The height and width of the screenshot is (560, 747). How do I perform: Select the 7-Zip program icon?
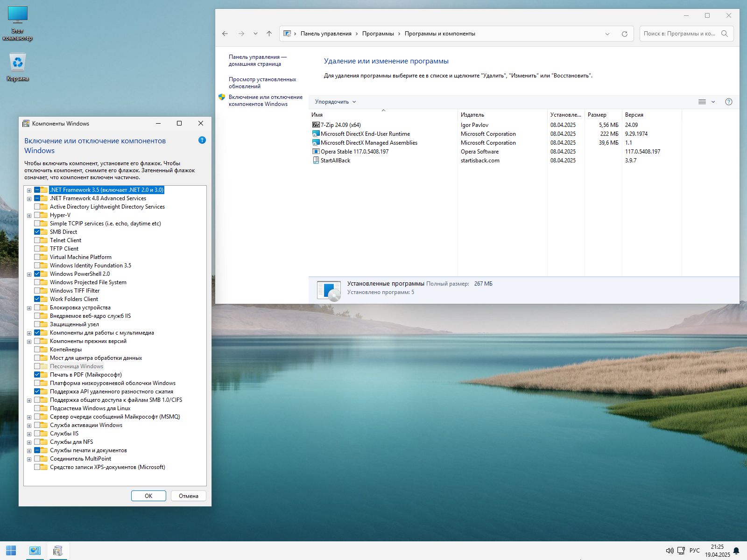pos(316,125)
